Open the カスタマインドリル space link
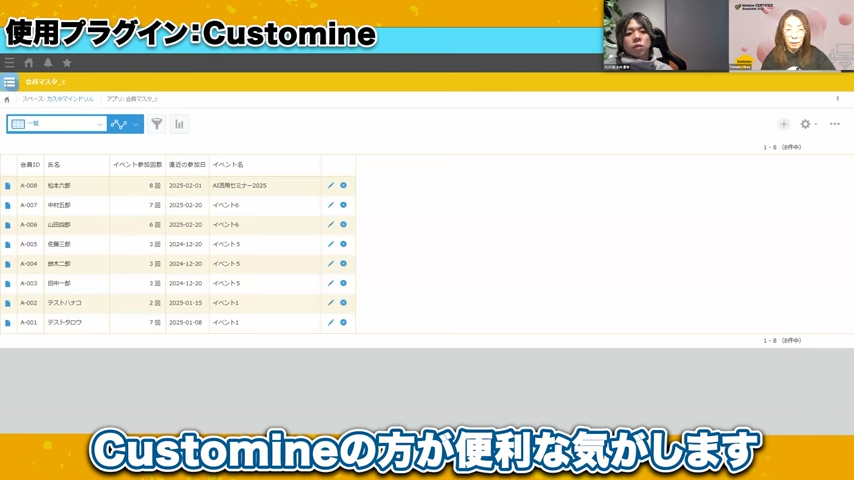 click(x=70, y=99)
